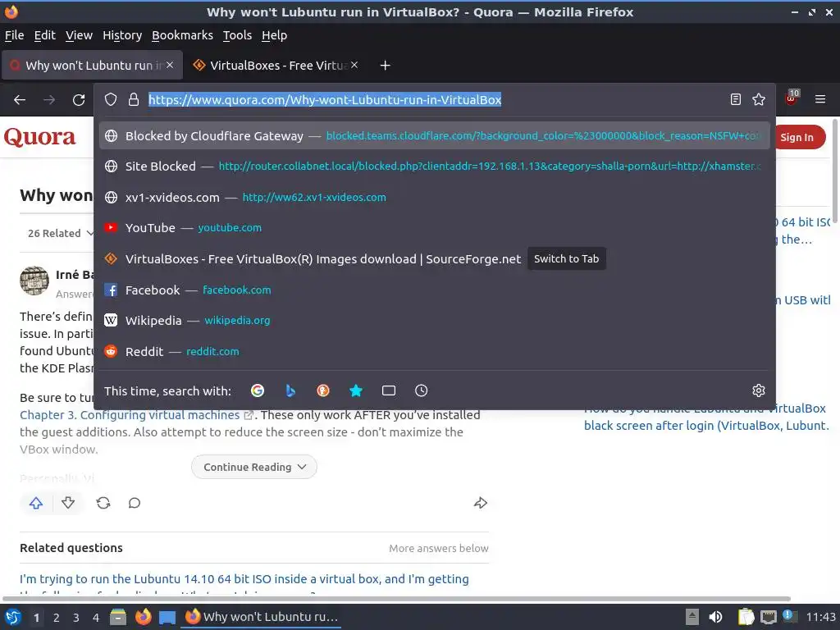840x630 pixels.
Task: Click the Quora Sign In button
Action: tap(800, 137)
